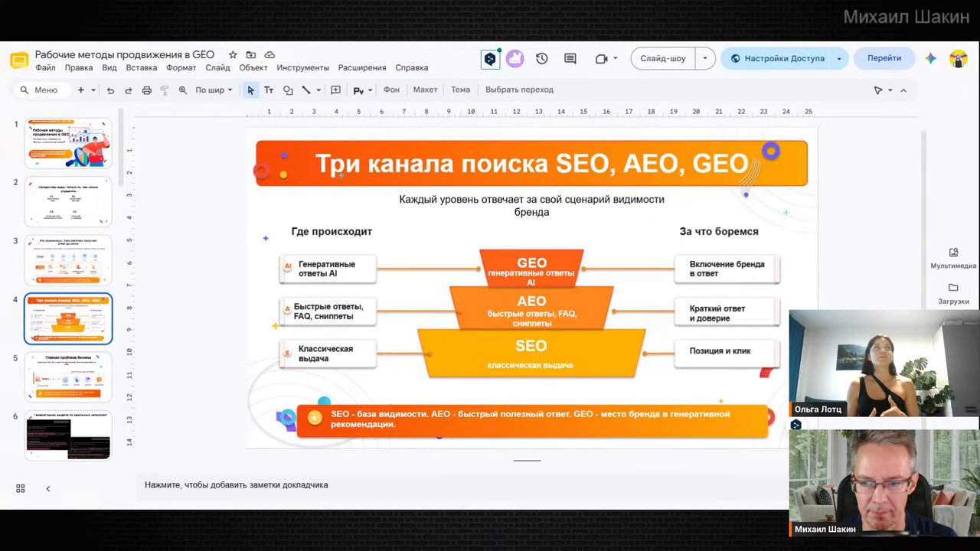Open the Вставка menu

[x=142, y=68]
